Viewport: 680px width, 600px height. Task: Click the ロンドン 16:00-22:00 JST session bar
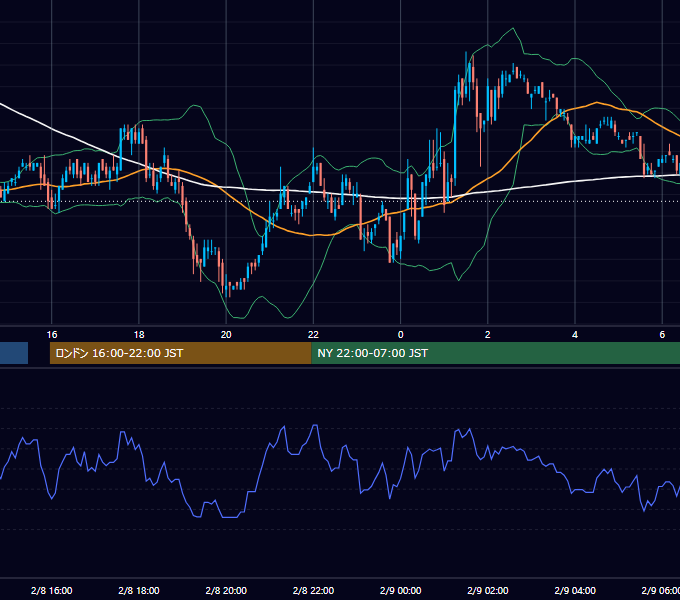(x=180, y=353)
